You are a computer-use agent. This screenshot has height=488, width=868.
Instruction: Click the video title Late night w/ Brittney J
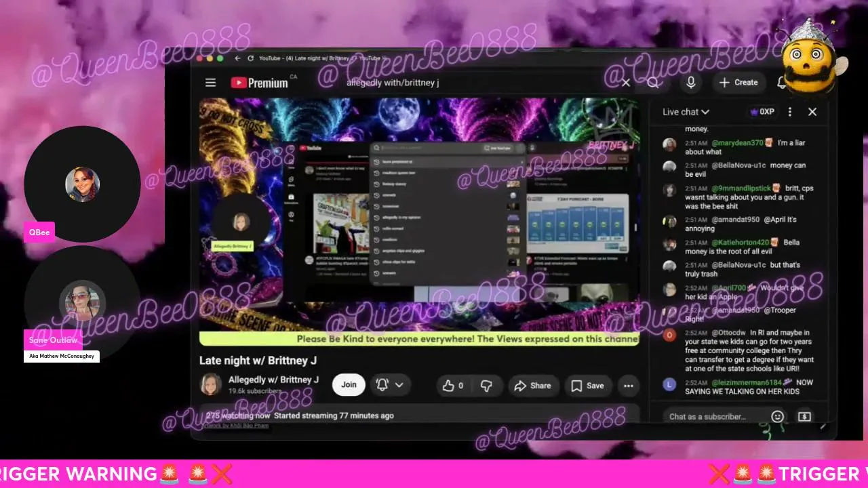click(x=258, y=361)
